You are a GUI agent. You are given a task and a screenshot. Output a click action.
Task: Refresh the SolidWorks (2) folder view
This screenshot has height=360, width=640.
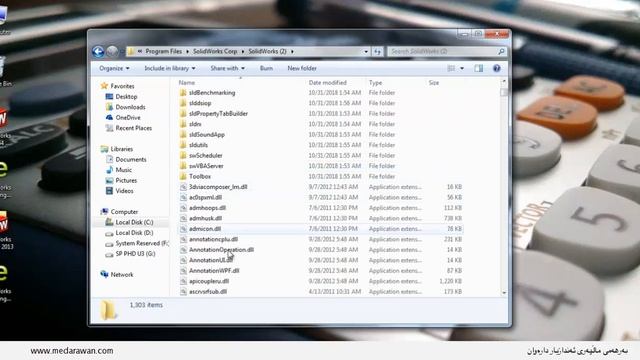pos(378,51)
